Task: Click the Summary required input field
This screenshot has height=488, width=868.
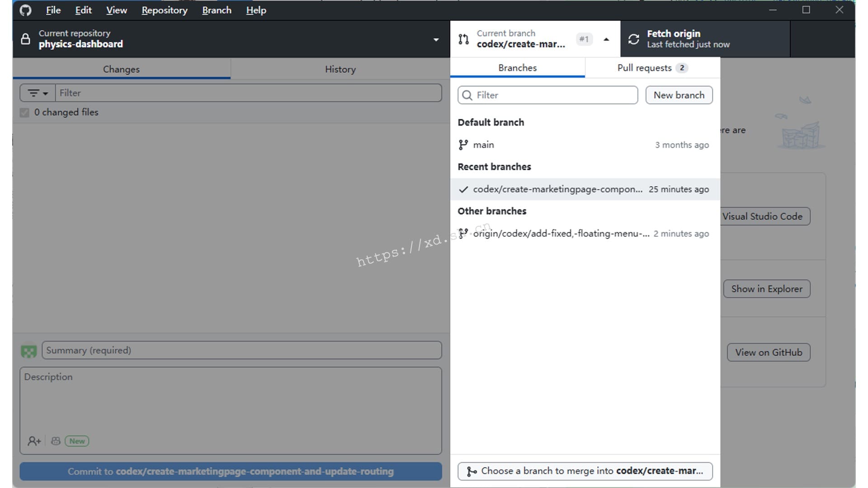Action: 241,351
